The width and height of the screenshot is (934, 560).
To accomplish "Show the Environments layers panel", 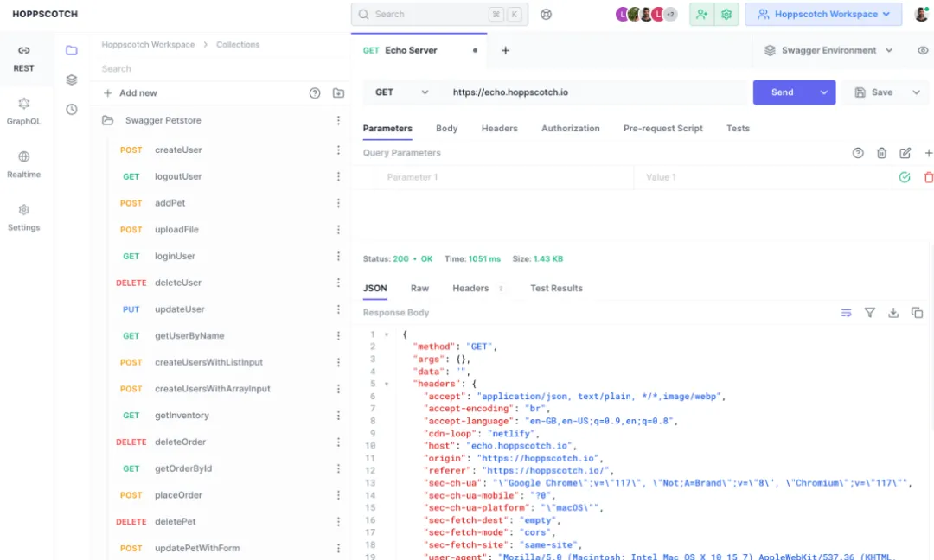I will click(72, 80).
